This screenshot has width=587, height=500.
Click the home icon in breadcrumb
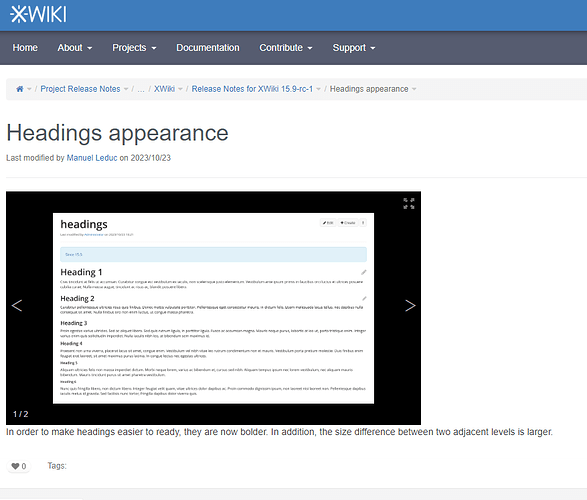(x=19, y=89)
